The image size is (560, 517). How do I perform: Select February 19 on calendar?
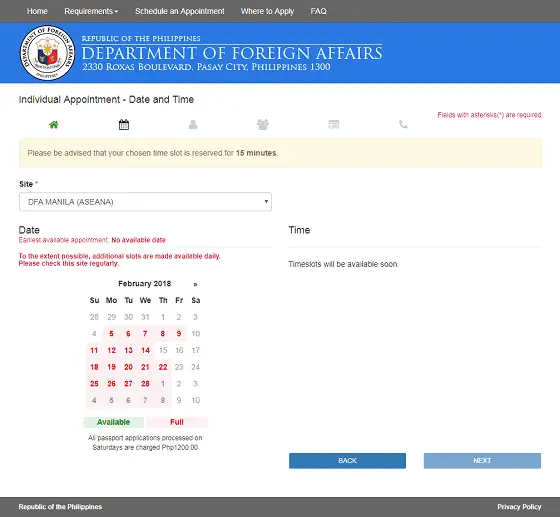pyautogui.click(x=111, y=367)
